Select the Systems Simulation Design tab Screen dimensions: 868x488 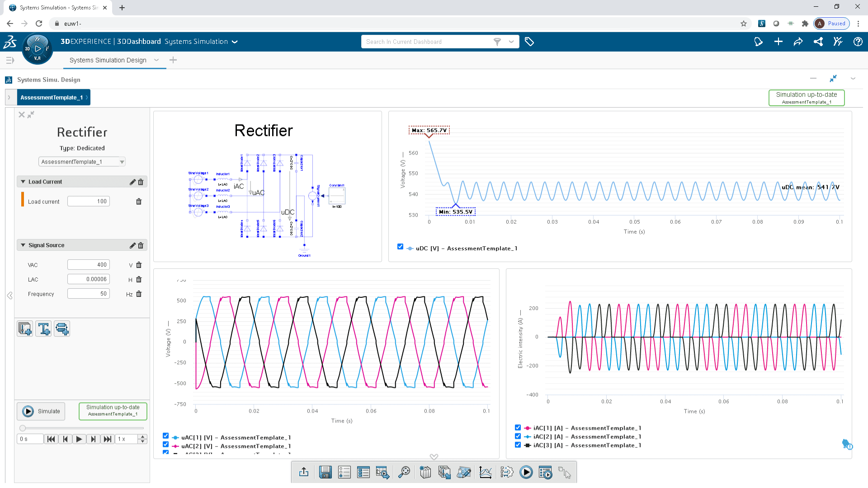point(108,60)
